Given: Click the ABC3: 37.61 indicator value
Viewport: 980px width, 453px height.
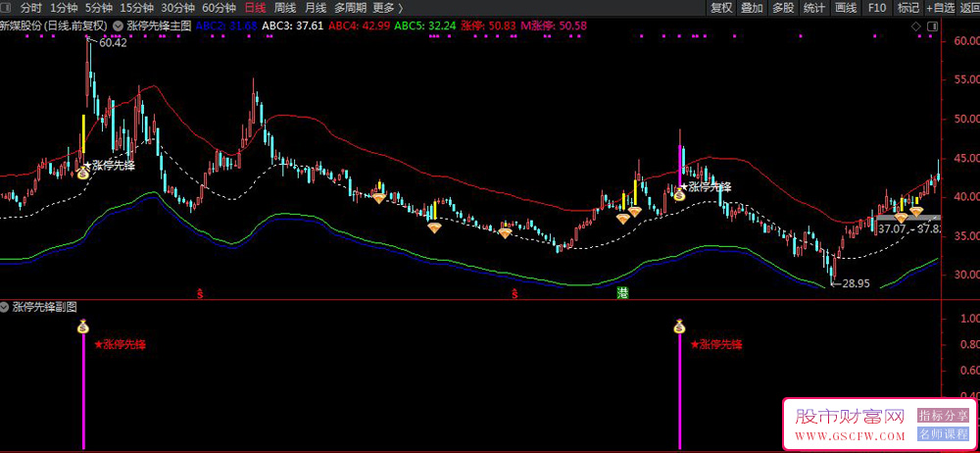Looking at the screenshot, I should coord(292,26).
